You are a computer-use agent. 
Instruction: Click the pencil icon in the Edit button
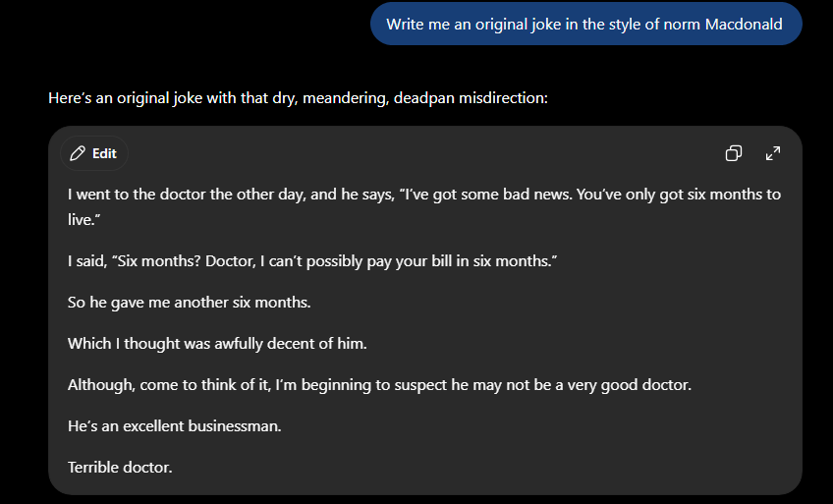(78, 153)
